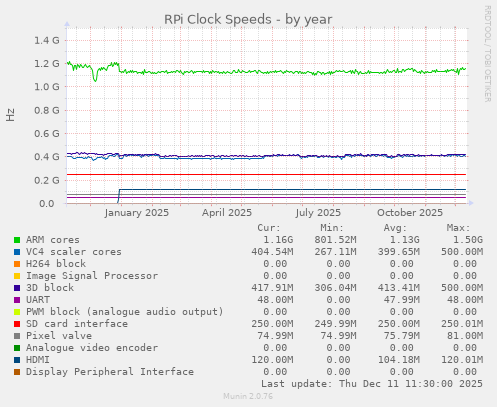497x407 pixels.
Task: Click the navy HDMI legend swatch
Action: (17, 360)
